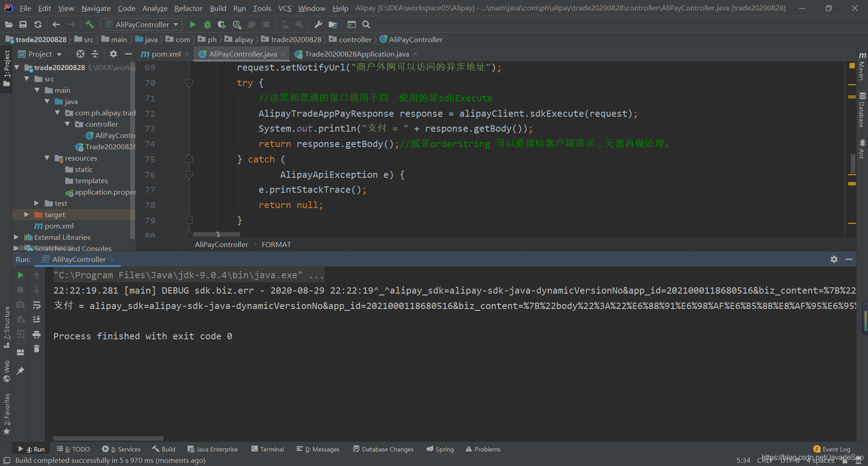This screenshot has height=466, width=868.
Task: Open run configuration AliPayController dropdown
Action: coord(142,24)
